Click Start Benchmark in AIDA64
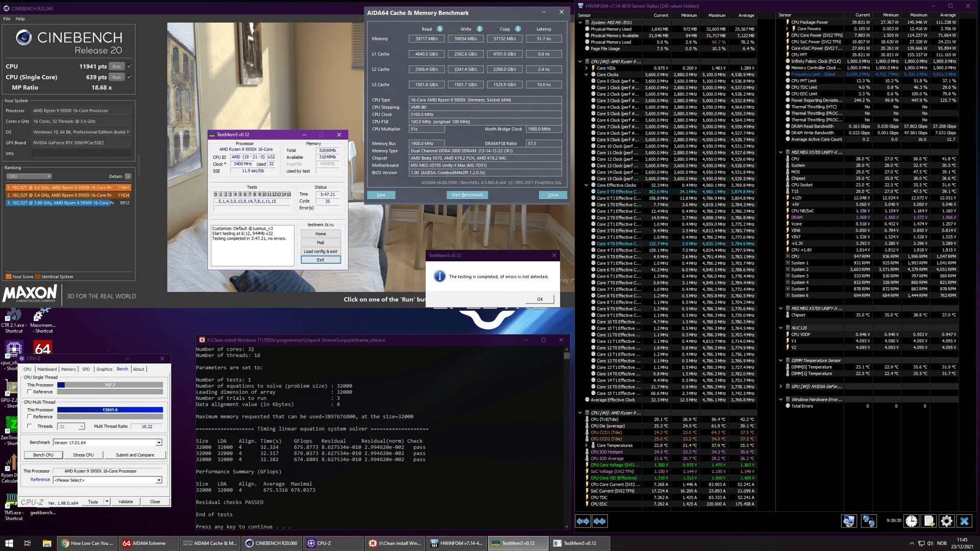 tap(467, 195)
